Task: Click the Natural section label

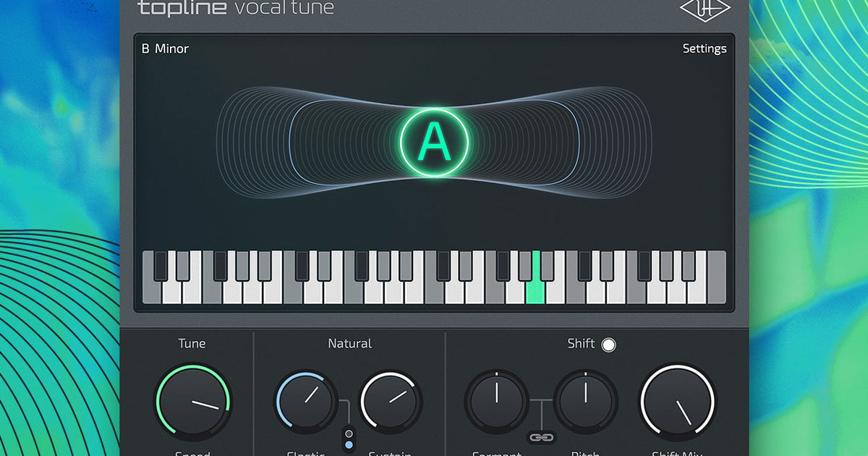Action: click(x=350, y=343)
